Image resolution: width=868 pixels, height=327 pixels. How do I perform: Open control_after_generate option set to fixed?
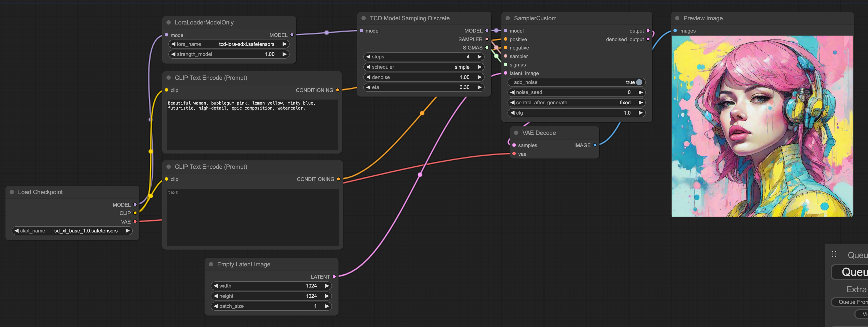coord(576,103)
